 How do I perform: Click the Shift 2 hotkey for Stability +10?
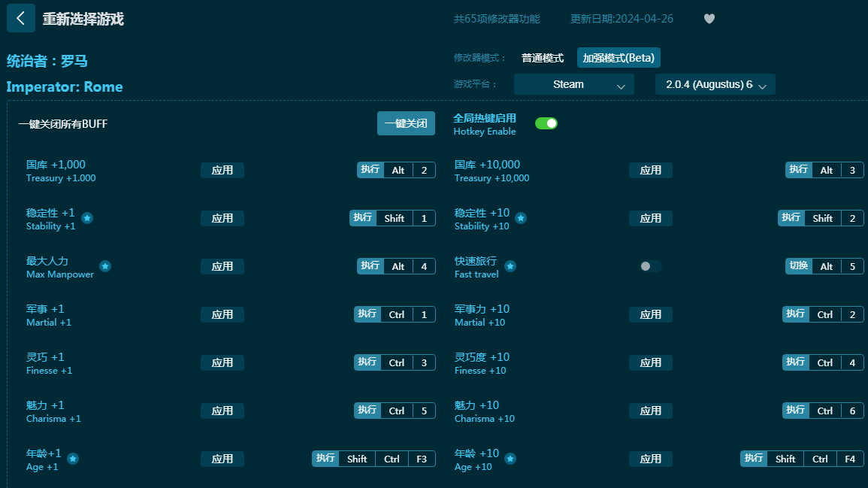[821, 218]
